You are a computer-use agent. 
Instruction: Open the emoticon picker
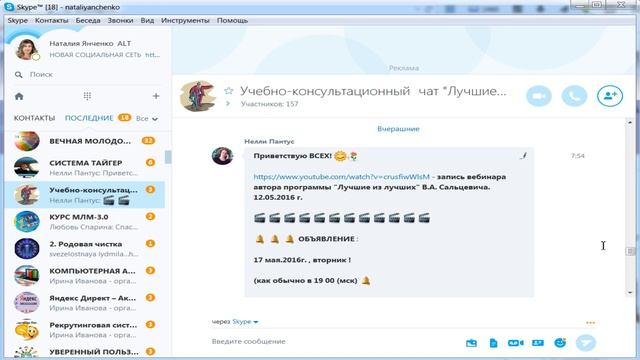(560, 343)
